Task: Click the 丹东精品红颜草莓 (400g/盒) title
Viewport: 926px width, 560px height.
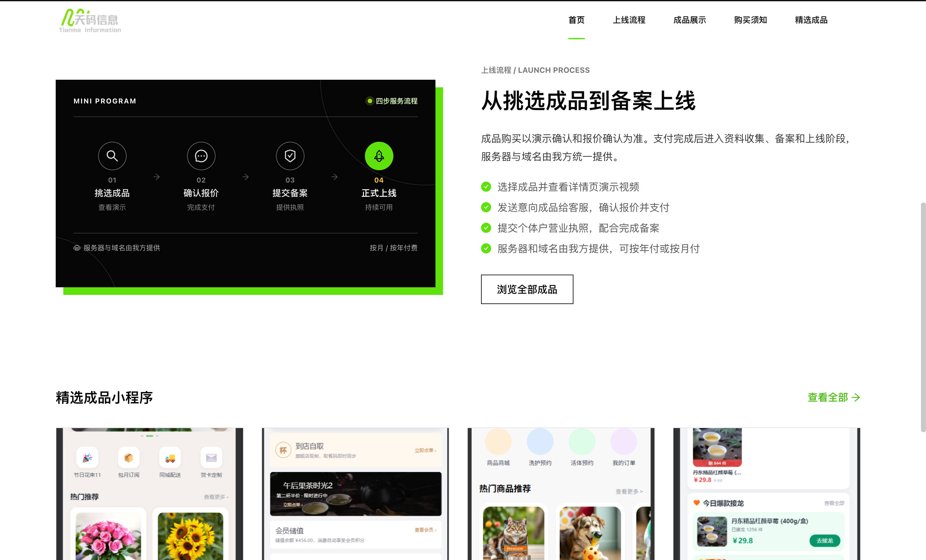Action: pos(769,521)
